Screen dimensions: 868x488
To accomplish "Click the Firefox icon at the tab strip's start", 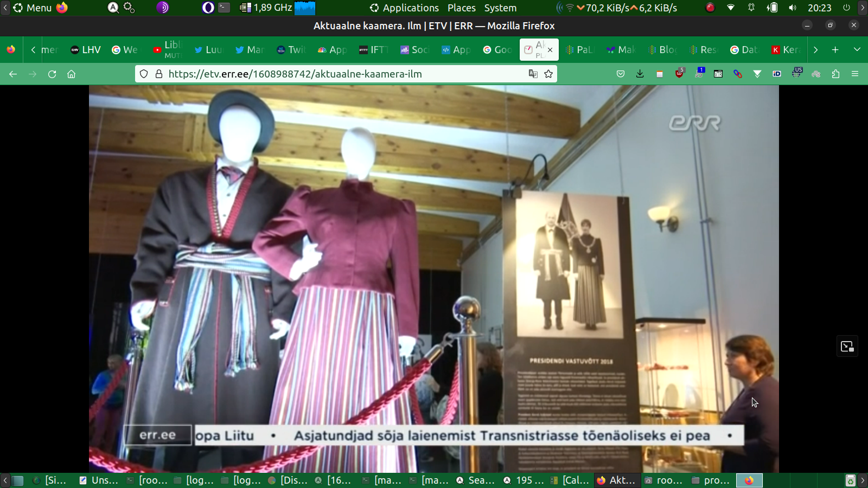I will [x=11, y=49].
